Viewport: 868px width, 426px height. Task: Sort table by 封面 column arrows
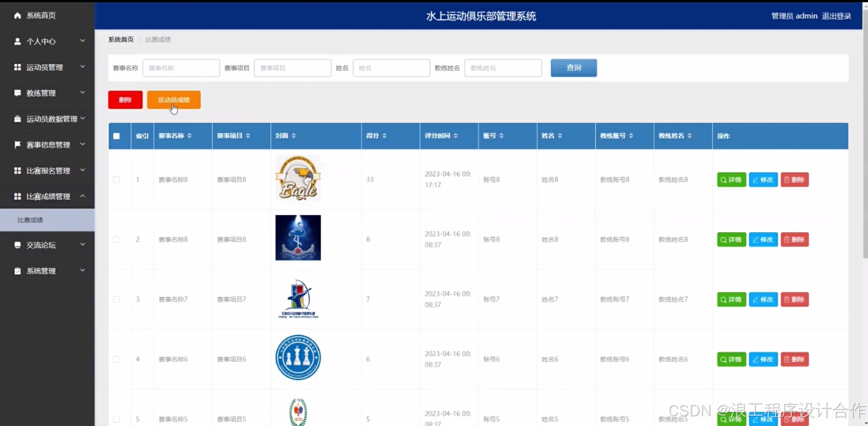[x=294, y=136]
